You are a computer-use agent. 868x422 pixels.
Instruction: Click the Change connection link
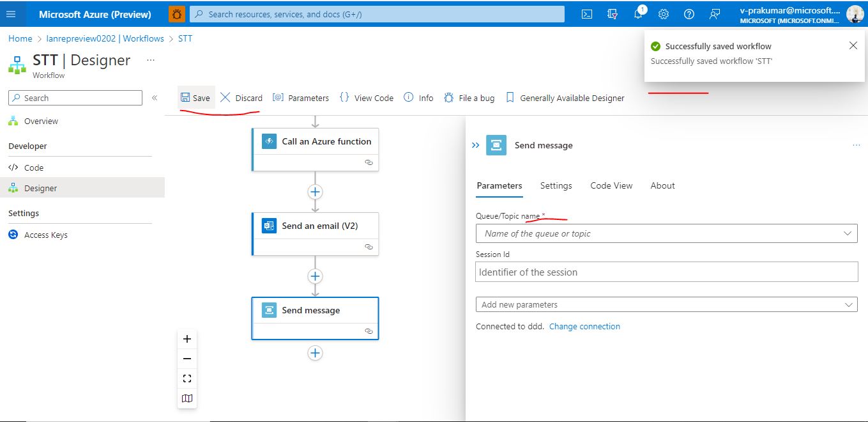(x=584, y=326)
